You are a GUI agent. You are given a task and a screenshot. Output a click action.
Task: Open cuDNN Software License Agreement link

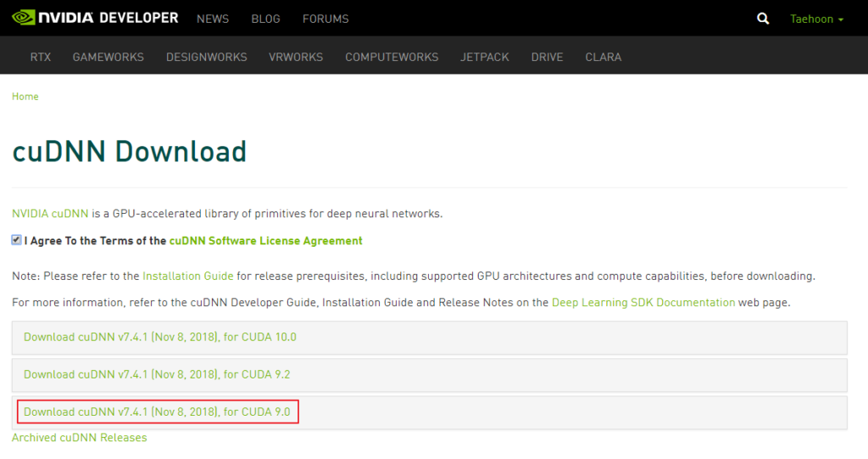pyautogui.click(x=265, y=241)
